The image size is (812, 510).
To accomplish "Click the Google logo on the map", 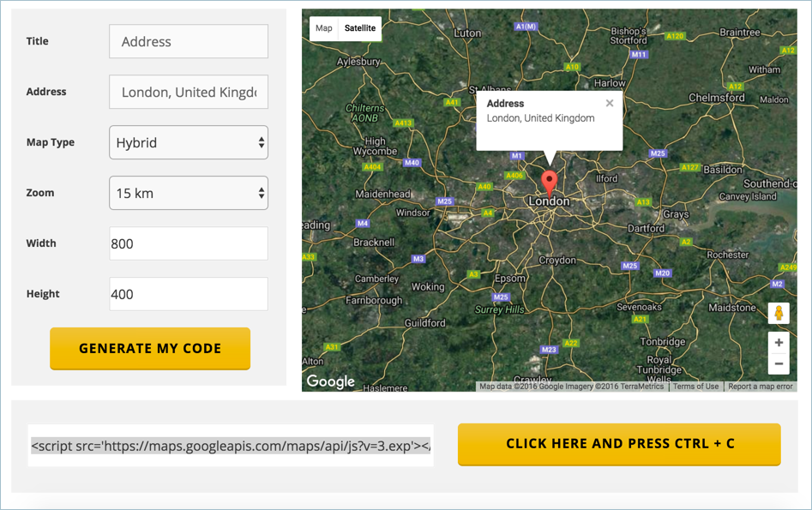I will pyautogui.click(x=331, y=381).
